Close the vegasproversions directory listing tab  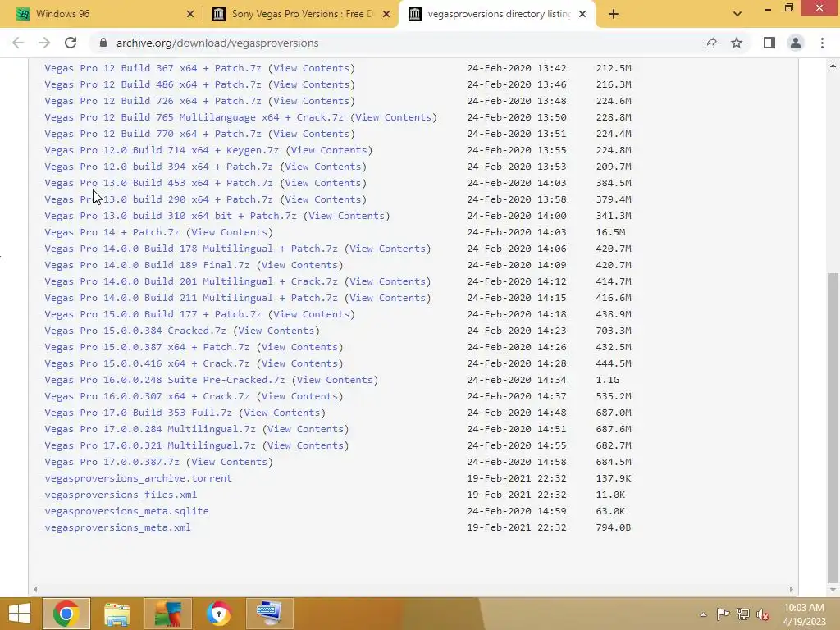tap(582, 14)
